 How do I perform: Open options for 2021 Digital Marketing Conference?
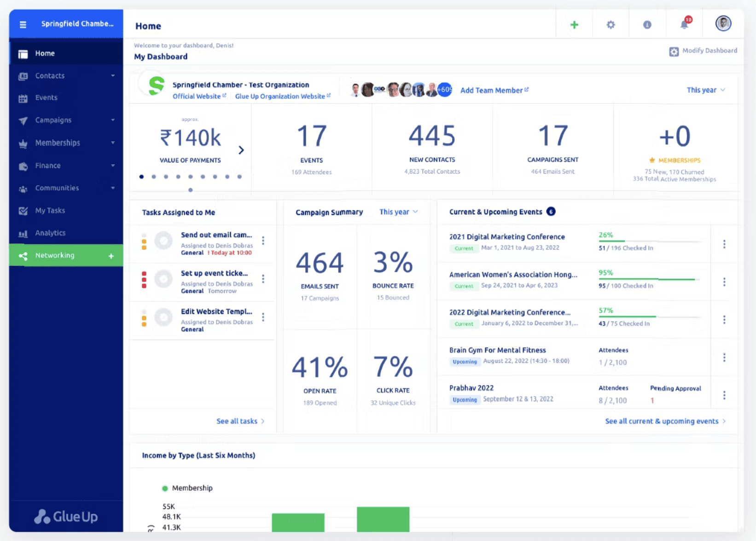pos(724,244)
